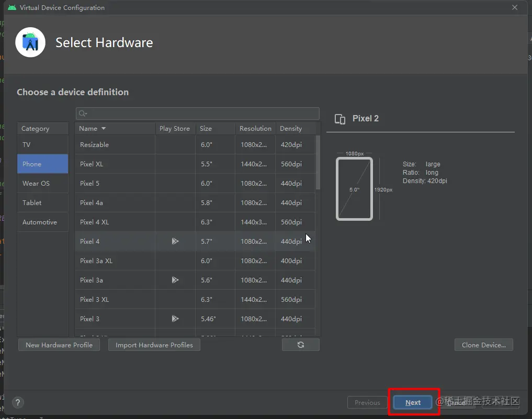Click the Play Store icon for Pixel 3a
532x419 pixels.
coord(175,280)
